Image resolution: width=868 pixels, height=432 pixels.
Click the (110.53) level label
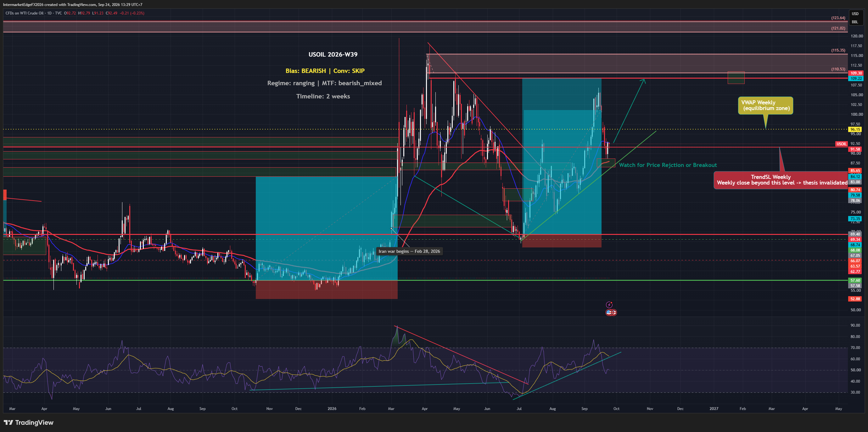click(838, 69)
